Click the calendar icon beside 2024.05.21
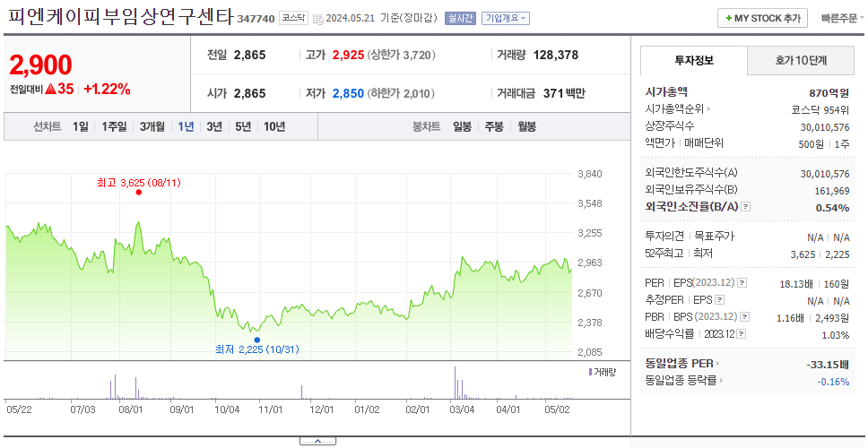The width and height of the screenshot is (868, 448). click(x=317, y=19)
